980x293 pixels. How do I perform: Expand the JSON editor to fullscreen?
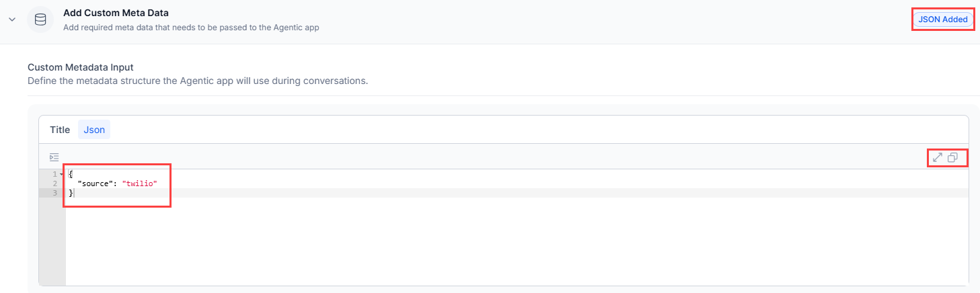(x=938, y=157)
